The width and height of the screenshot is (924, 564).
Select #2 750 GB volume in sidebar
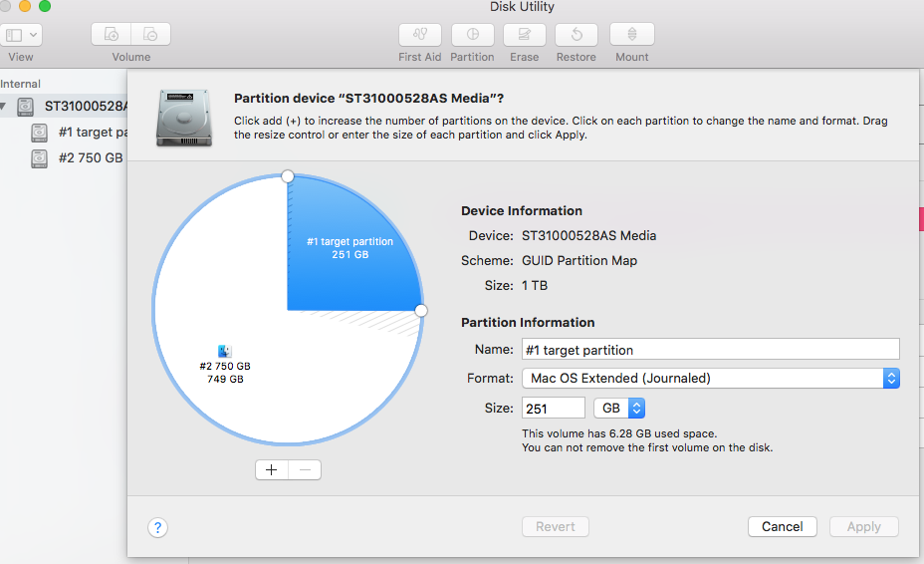click(91, 158)
